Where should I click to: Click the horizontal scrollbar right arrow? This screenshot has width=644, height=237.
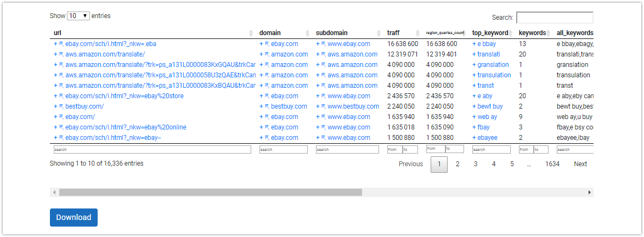click(x=590, y=192)
